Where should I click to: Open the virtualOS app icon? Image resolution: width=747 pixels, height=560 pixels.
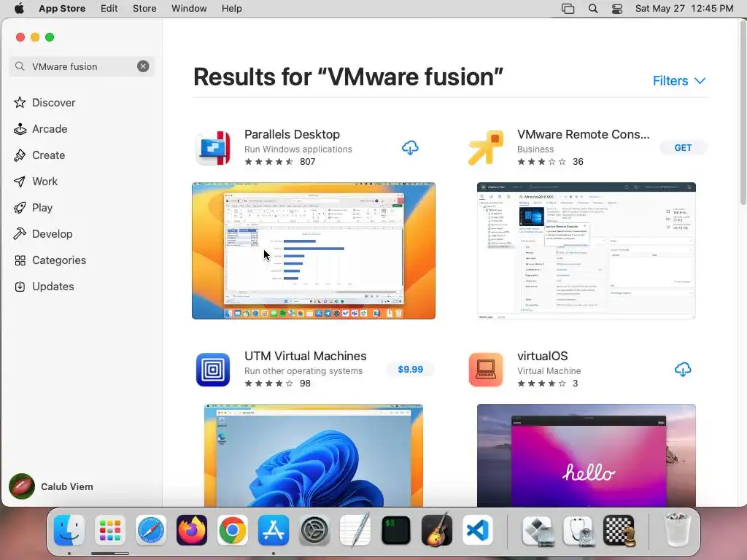tap(485, 369)
